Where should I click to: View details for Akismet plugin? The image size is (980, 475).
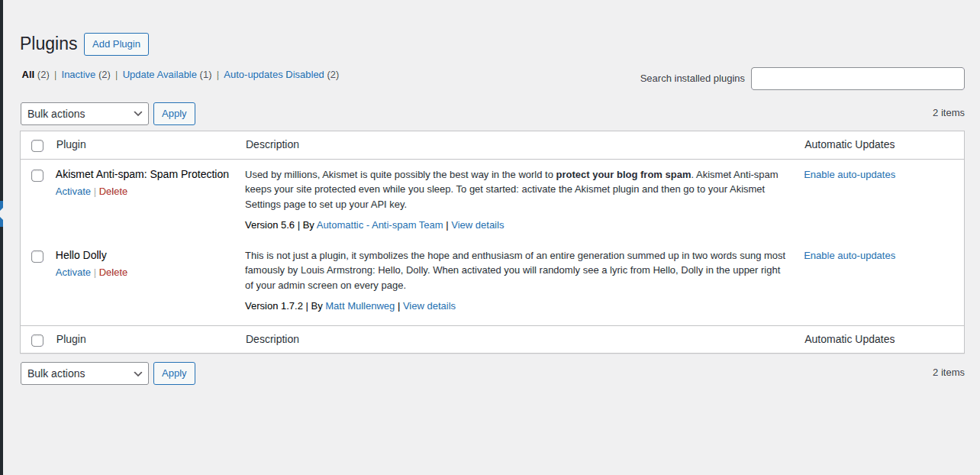[x=478, y=225]
